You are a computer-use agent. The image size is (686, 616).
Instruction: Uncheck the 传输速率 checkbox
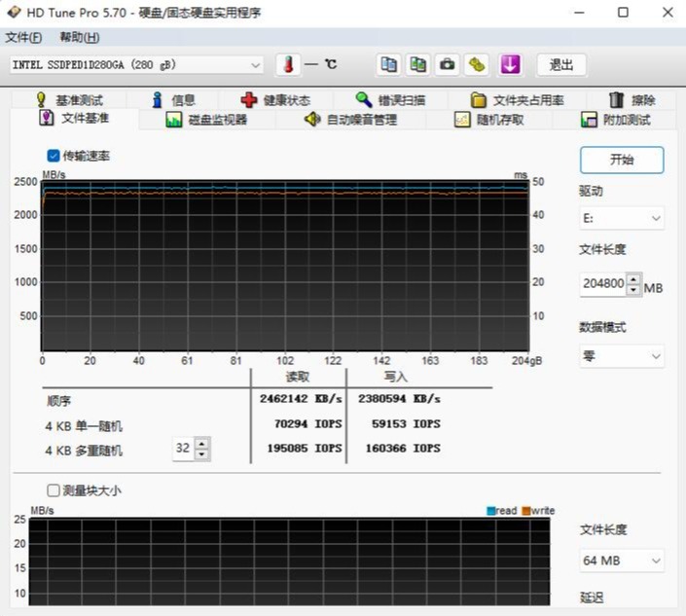[x=54, y=156]
